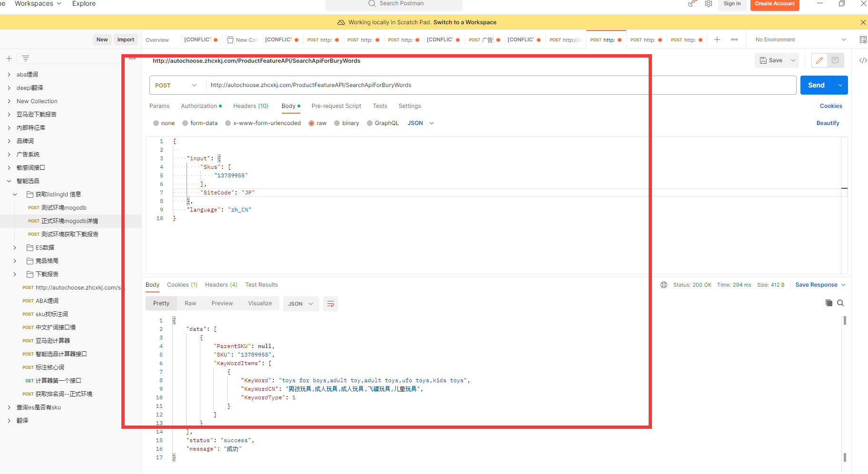Image resolution: width=868 pixels, height=474 pixels.
Task: Copy response using the copy icon
Action: coord(829,303)
